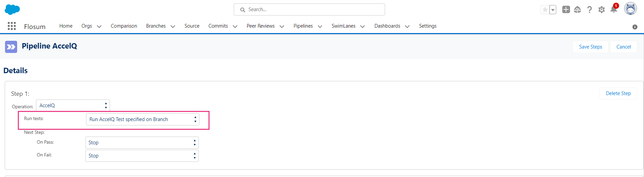Image resolution: width=644 pixels, height=177 pixels.
Task: Open the Trailhead guidance icon
Action: [577, 9]
